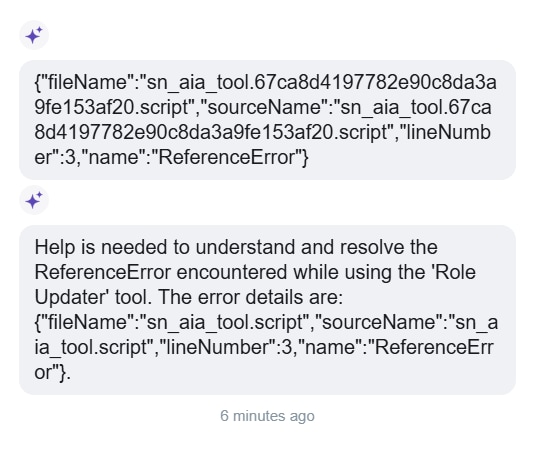Click '8d4197782e90c8da3a9fe153af20.script' in the first message
This screenshot has width=542, height=452.
211,132
